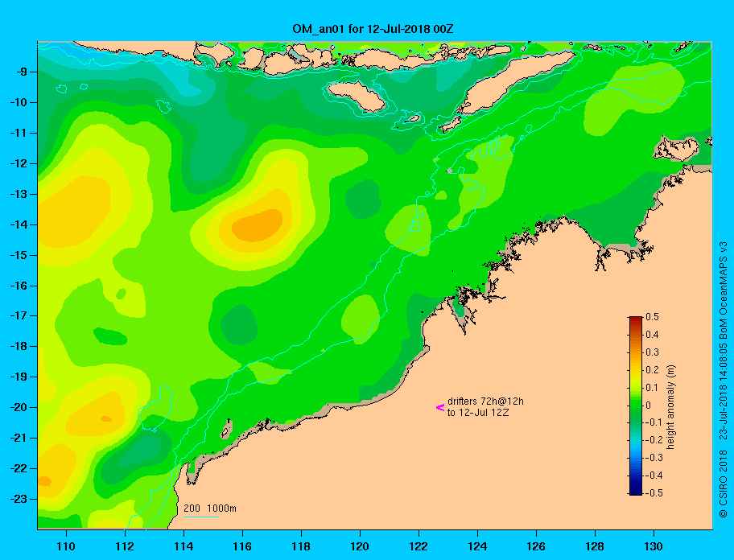Click colorbar tick label 0.5 at top

pos(652,317)
